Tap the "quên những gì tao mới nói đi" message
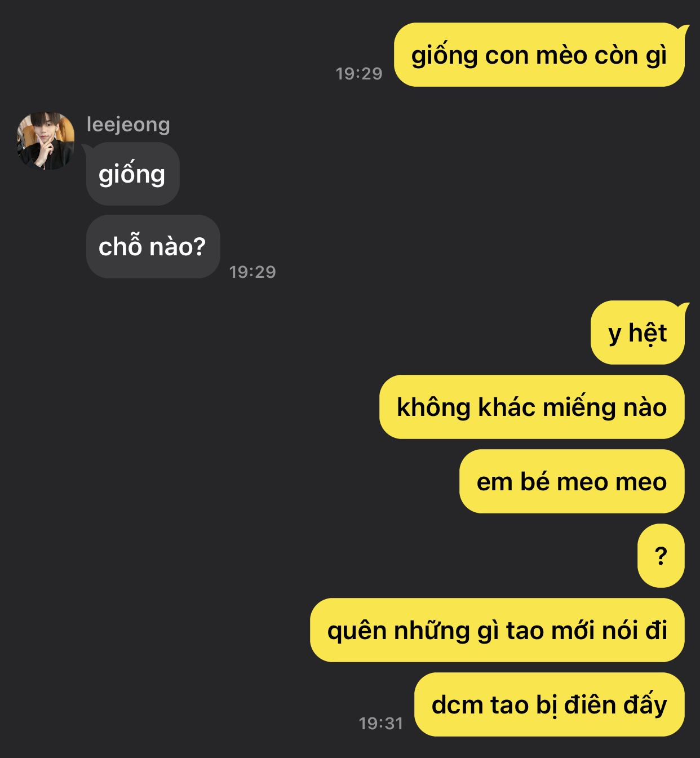This screenshot has height=758, width=700. [497, 630]
